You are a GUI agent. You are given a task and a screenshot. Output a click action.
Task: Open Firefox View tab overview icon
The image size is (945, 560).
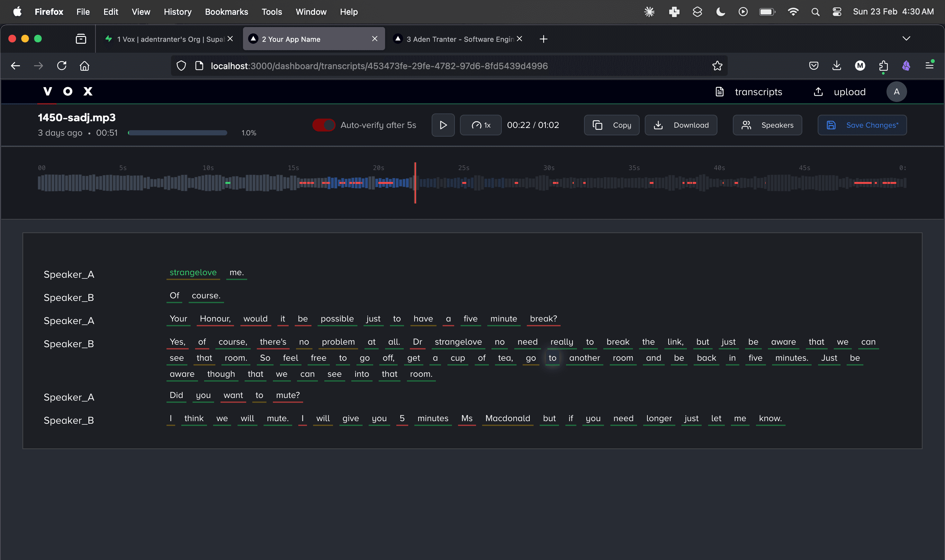pyautogui.click(x=81, y=39)
